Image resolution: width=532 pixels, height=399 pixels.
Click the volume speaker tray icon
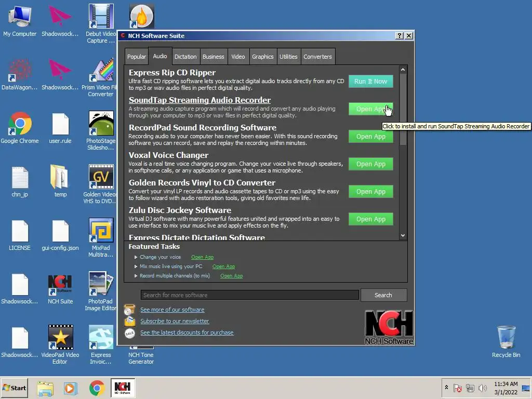(482, 388)
